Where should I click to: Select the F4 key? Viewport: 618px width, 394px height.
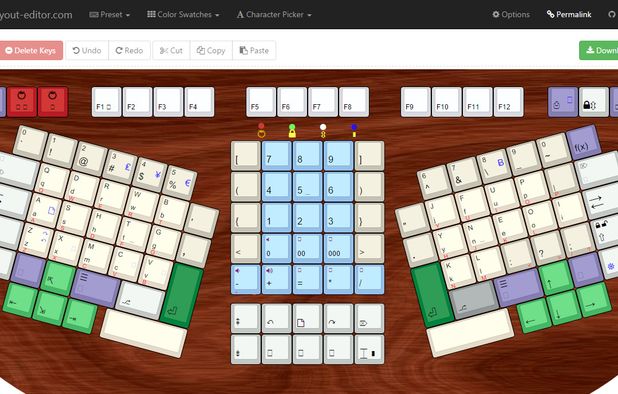[199, 102]
